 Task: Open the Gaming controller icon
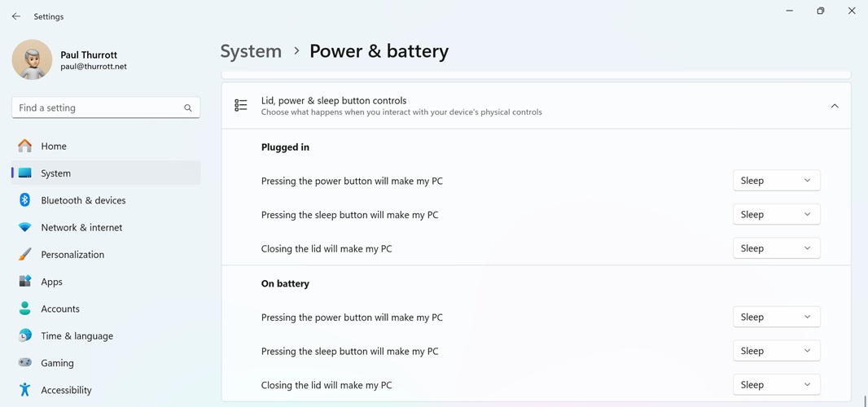pyautogui.click(x=25, y=363)
